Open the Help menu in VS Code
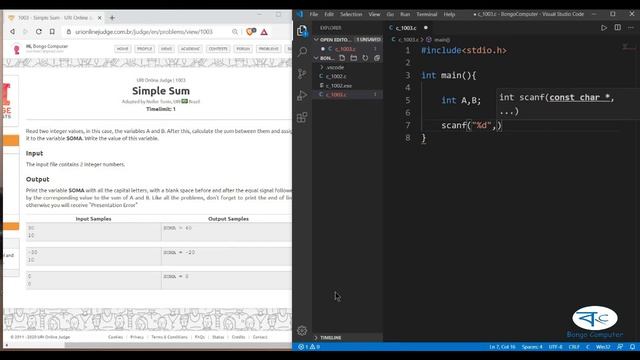The width and height of the screenshot is (640, 360). pyautogui.click(x=449, y=14)
